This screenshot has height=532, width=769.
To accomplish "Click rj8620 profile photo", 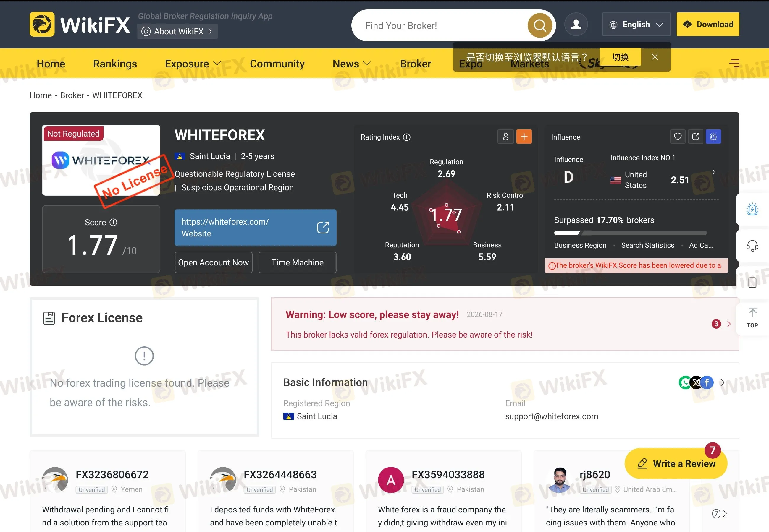I will [x=560, y=480].
